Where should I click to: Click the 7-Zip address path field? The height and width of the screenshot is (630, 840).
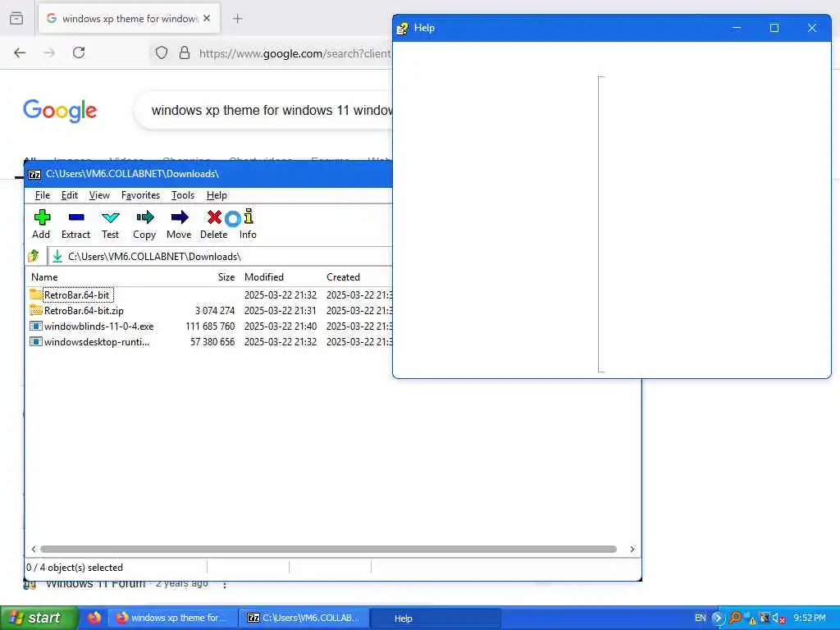(x=221, y=256)
